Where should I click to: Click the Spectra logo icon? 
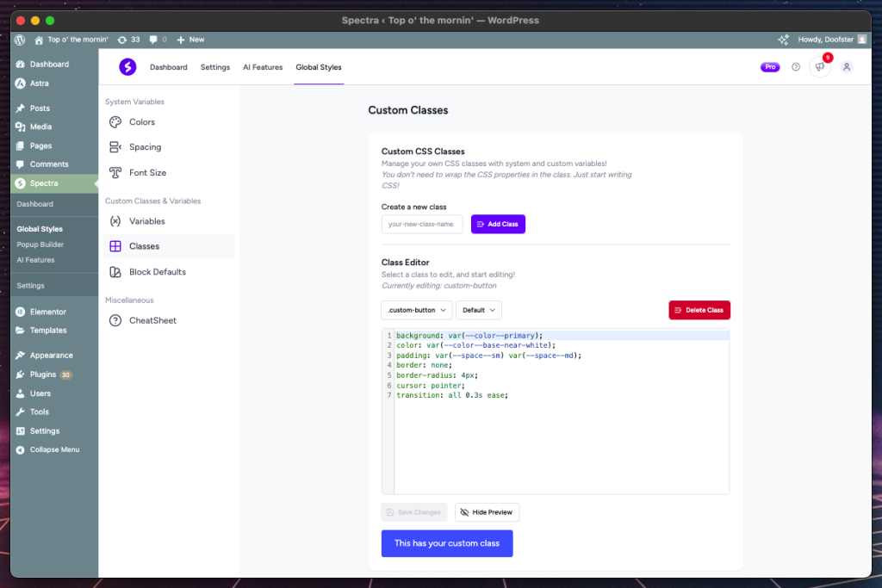tap(127, 67)
